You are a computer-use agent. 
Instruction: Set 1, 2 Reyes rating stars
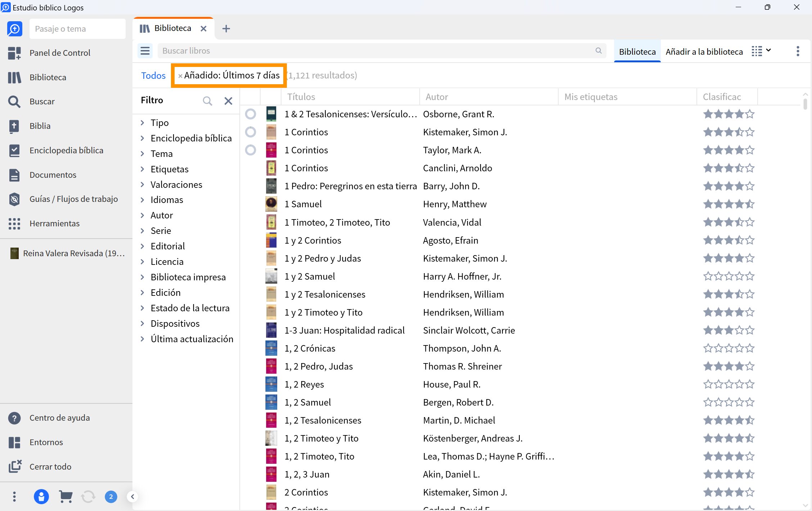[x=729, y=384]
